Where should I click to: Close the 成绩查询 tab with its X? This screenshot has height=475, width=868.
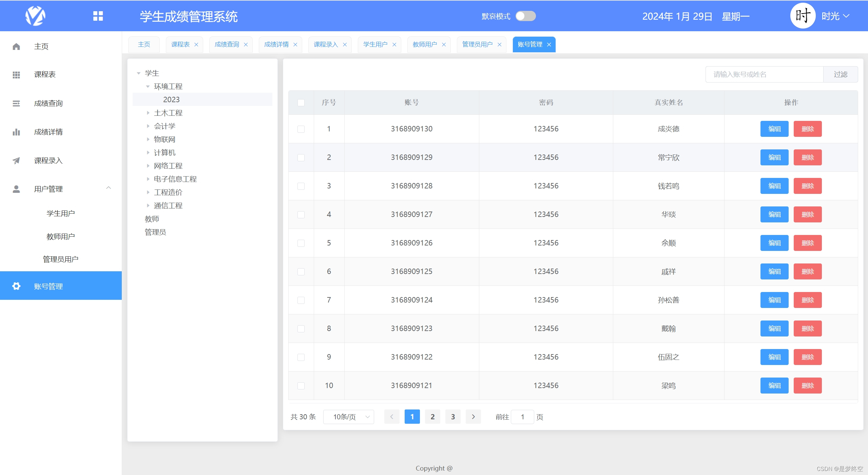[246, 45]
